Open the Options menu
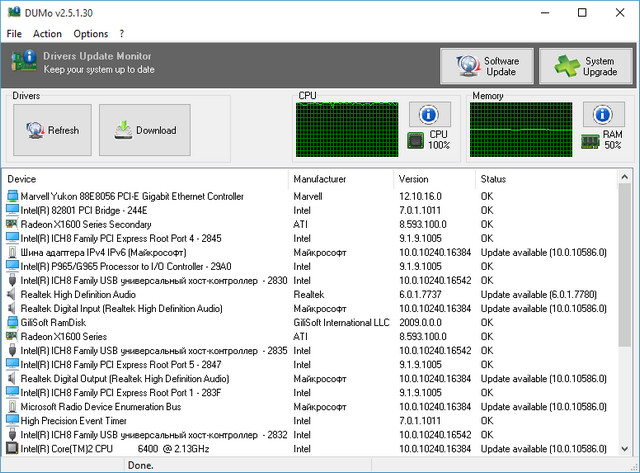Screen dimensions: 640x473 click(90, 33)
